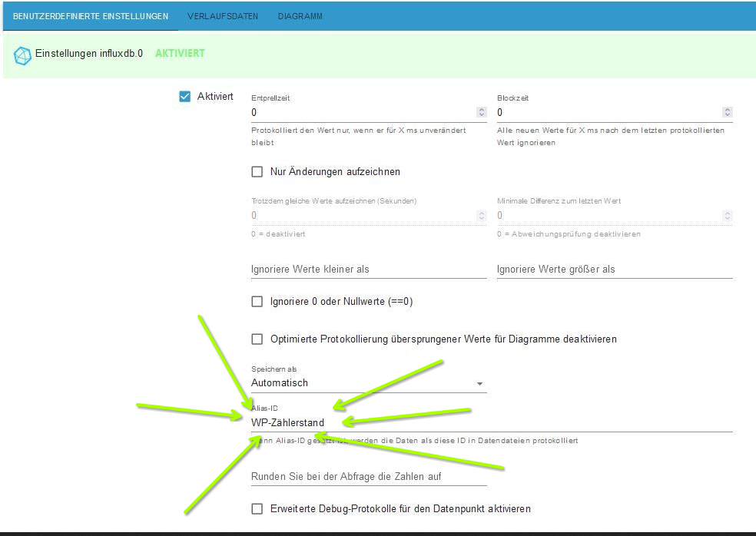The width and height of the screenshot is (756, 536).
Task: Adjust Minimale Differenz spinner arrows
Action: [727, 216]
